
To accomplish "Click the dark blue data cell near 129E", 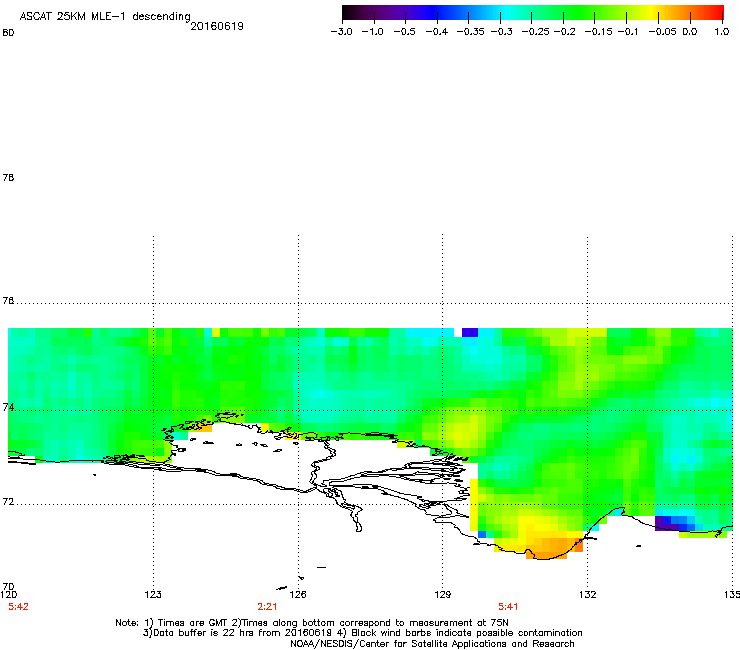I will (x=470, y=332).
